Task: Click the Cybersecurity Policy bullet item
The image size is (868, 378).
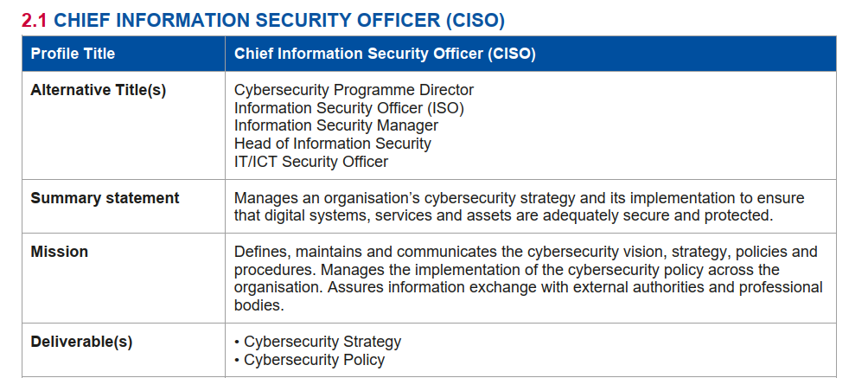Action: coord(310,360)
